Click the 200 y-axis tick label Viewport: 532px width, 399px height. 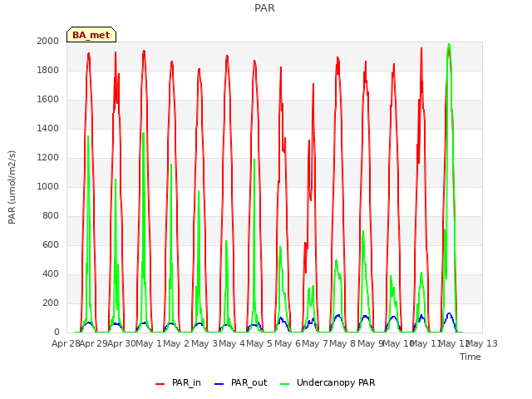click(x=51, y=303)
